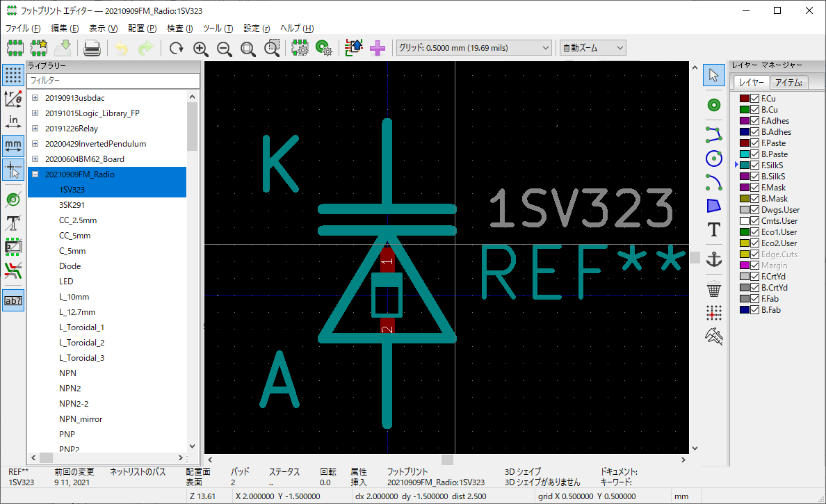This screenshot has width=826, height=504.
Task: Select the add pad tool
Action: point(713,105)
